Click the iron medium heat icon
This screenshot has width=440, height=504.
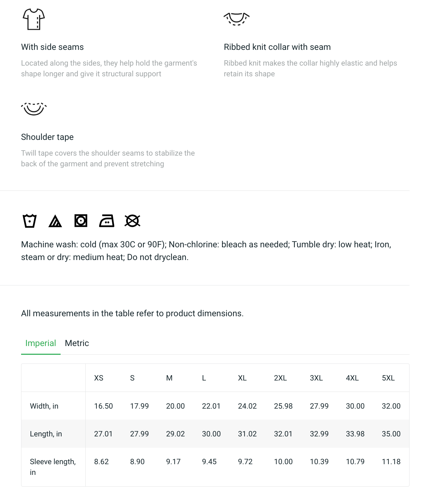[x=107, y=221]
